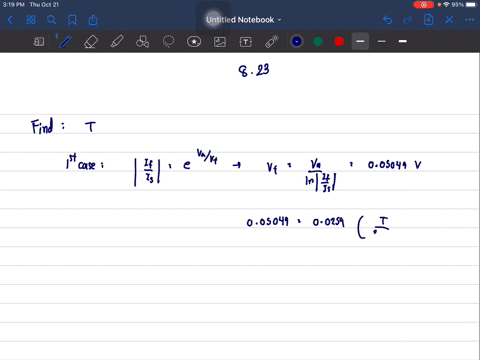Toggle the read-only page mode icon
480x360 pixels.
(39, 42)
